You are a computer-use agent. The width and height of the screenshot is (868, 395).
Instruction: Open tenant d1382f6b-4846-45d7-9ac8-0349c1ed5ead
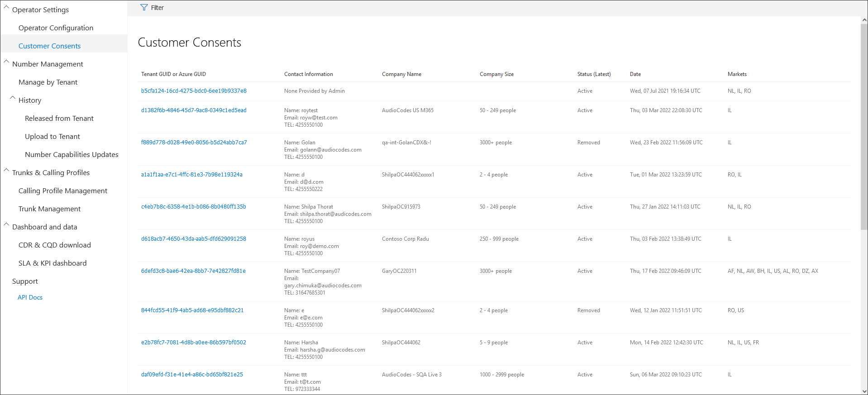coord(194,110)
